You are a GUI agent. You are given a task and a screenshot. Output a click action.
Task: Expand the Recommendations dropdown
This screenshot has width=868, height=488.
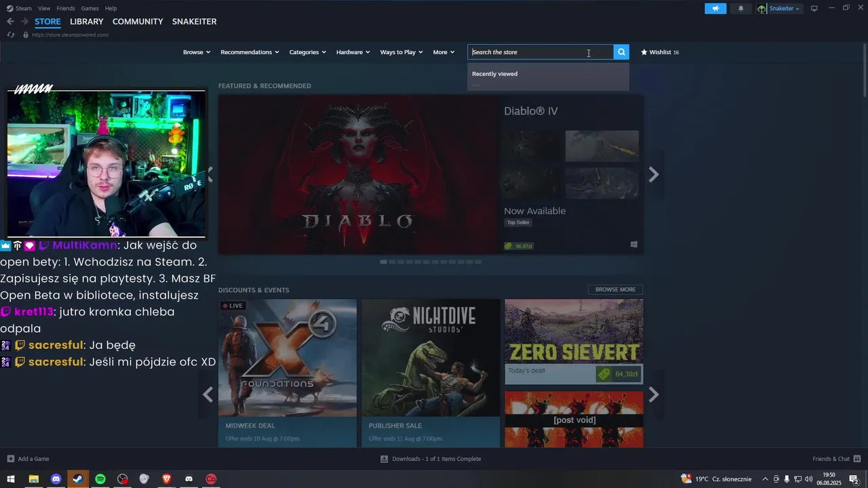coord(250,52)
